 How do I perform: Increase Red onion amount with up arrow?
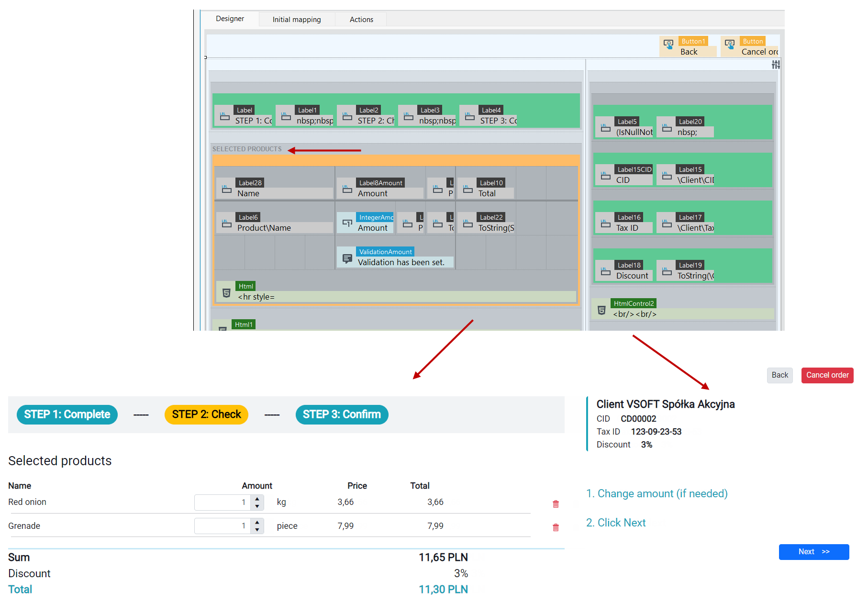[257, 499]
